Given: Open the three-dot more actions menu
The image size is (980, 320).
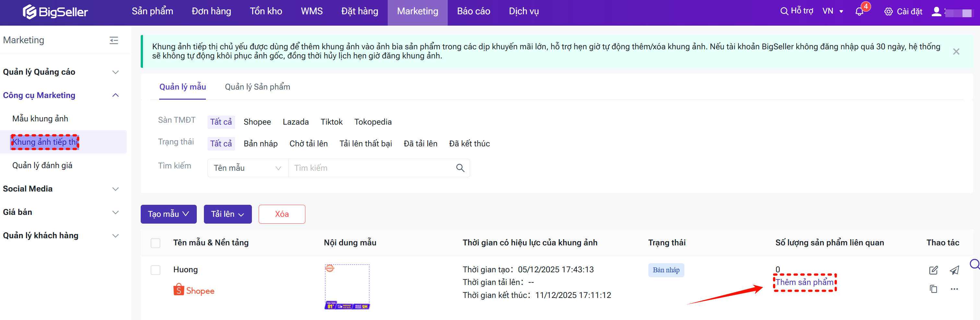Looking at the screenshot, I should [954, 289].
